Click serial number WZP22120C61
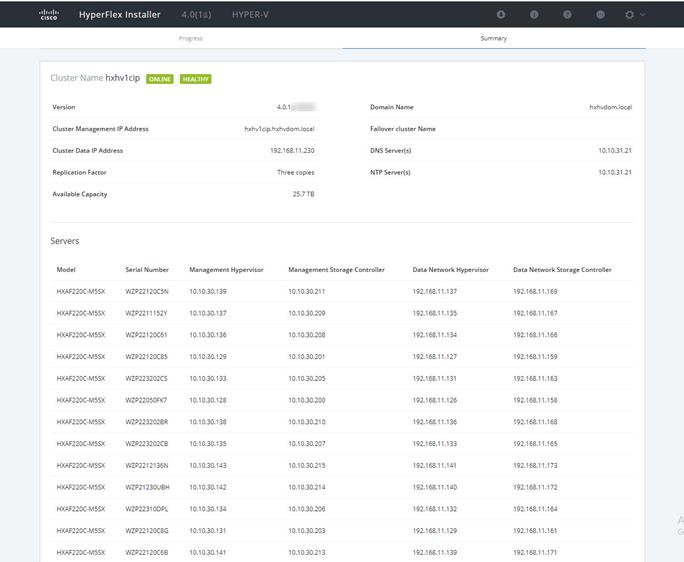 (x=147, y=335)
